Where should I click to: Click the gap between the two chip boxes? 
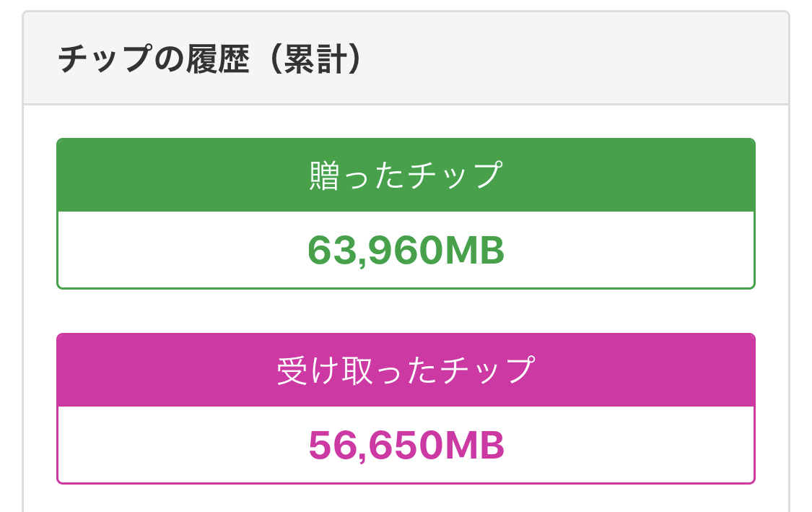(406, 311)
